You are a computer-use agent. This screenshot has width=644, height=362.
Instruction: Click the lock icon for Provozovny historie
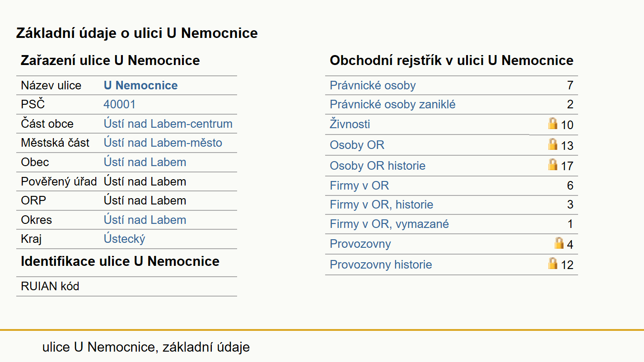(552, 263)
